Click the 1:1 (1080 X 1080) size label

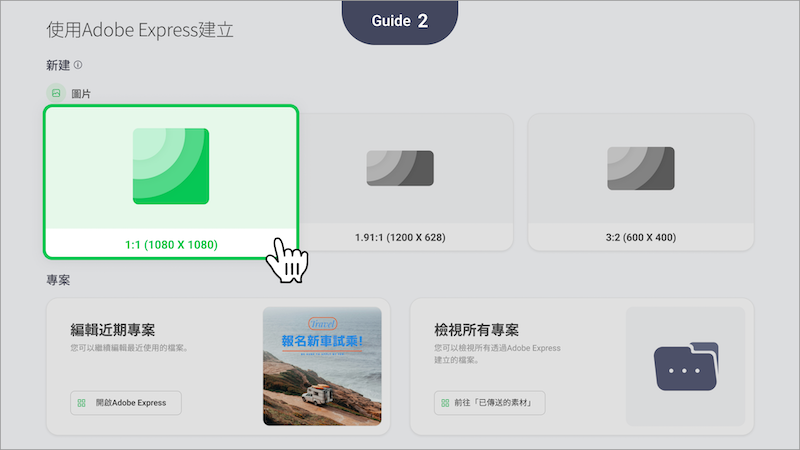[x=170, y=243]
